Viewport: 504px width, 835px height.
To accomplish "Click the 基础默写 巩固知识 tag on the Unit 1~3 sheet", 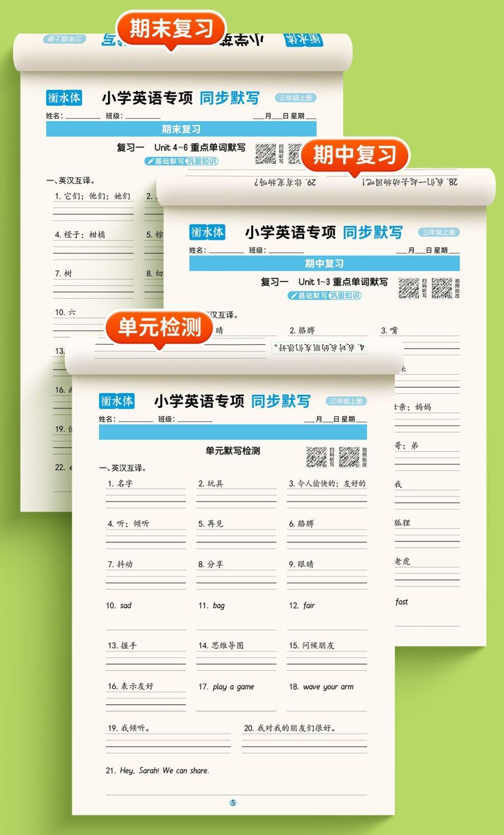I will [x=325, y=295].
